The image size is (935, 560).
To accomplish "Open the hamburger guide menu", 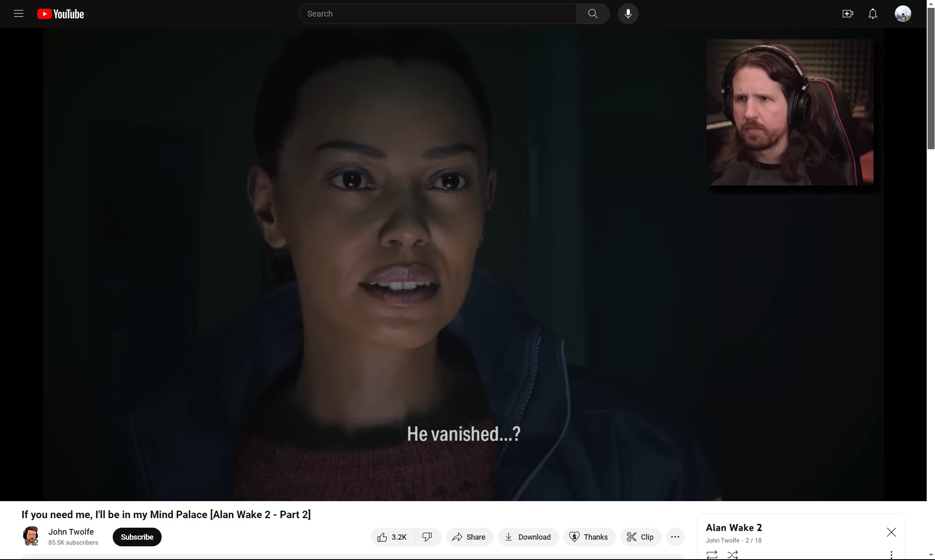I will 19,14.
